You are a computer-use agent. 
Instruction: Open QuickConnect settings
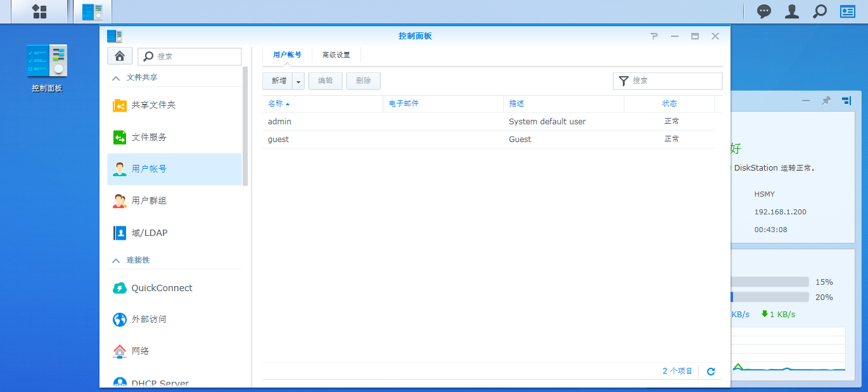coord(162,288)
